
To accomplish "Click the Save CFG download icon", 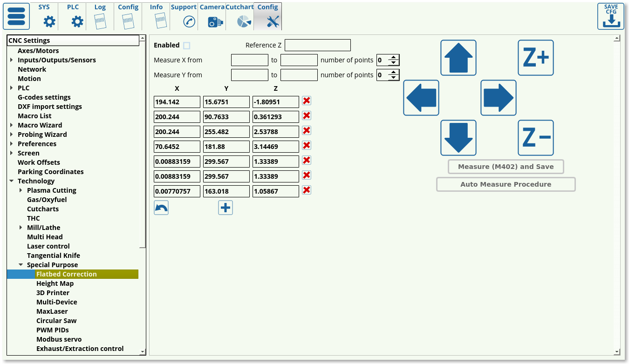I will click(x=610, y=17).
